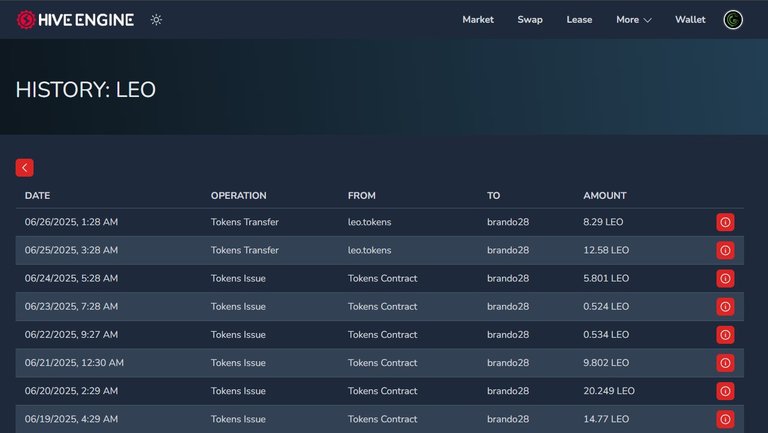
Task: Open the Wallet page
Action: (690, 20)
